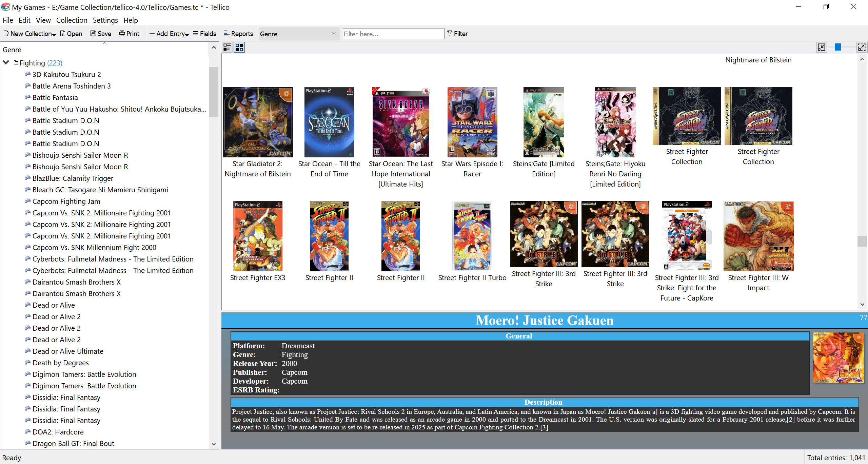Open the Edit menu
Image resolution: width=868 pixels, height=464 pixels.
point(24,20)
